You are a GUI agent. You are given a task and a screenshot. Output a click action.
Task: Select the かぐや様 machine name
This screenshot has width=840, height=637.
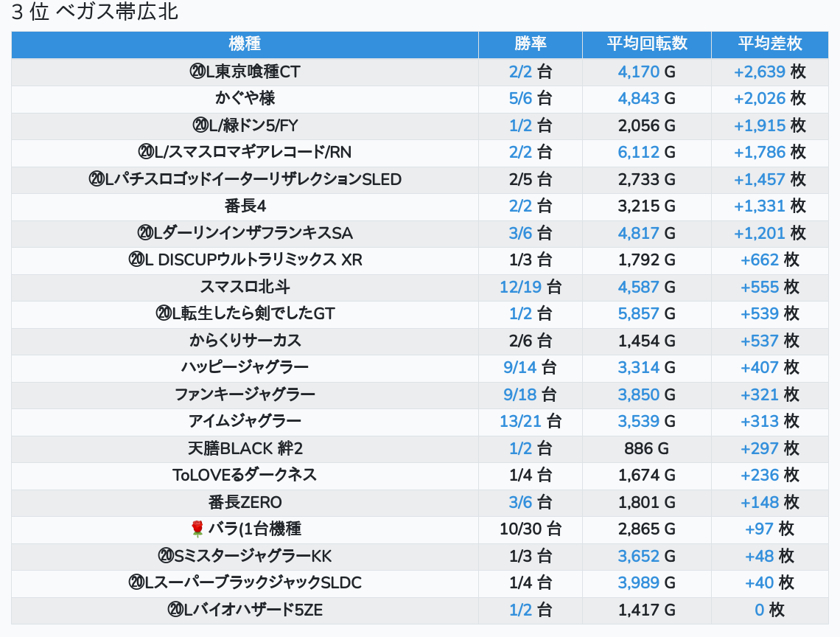coord(245,99)
